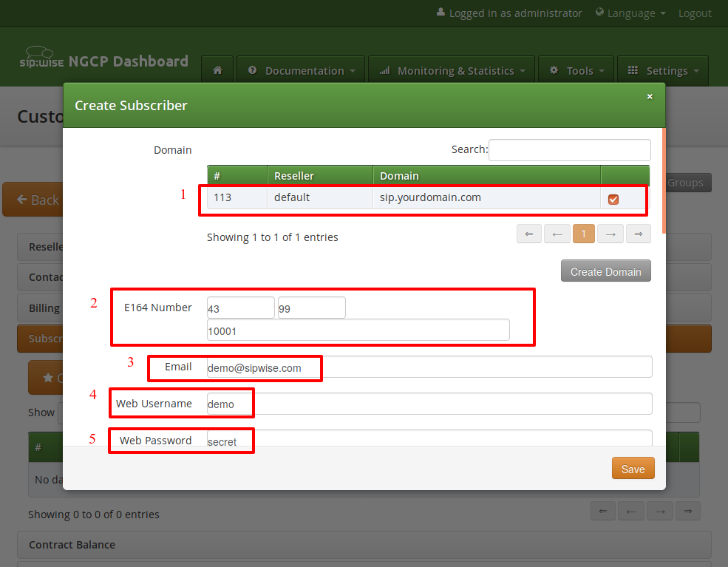728x567 pixels.
Task: Click the domain Search input field
Action: point(569,149)
